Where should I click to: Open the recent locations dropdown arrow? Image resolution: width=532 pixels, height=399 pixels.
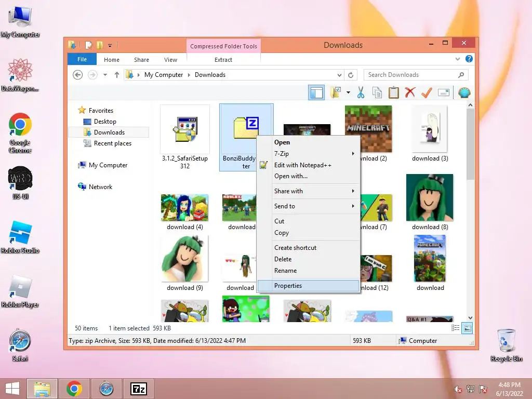click(105, 75)
